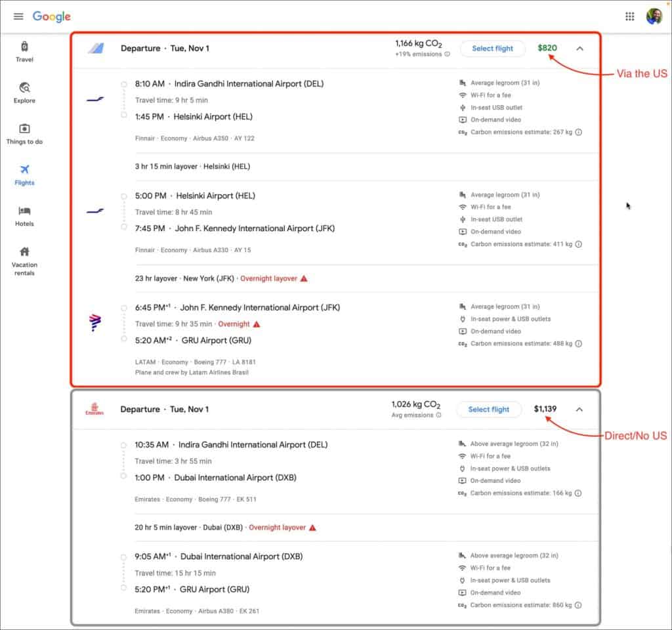The height and width of the screenshot is (630, 672).
Task: Click the $1,139 price
Action: tap(545, 409)
